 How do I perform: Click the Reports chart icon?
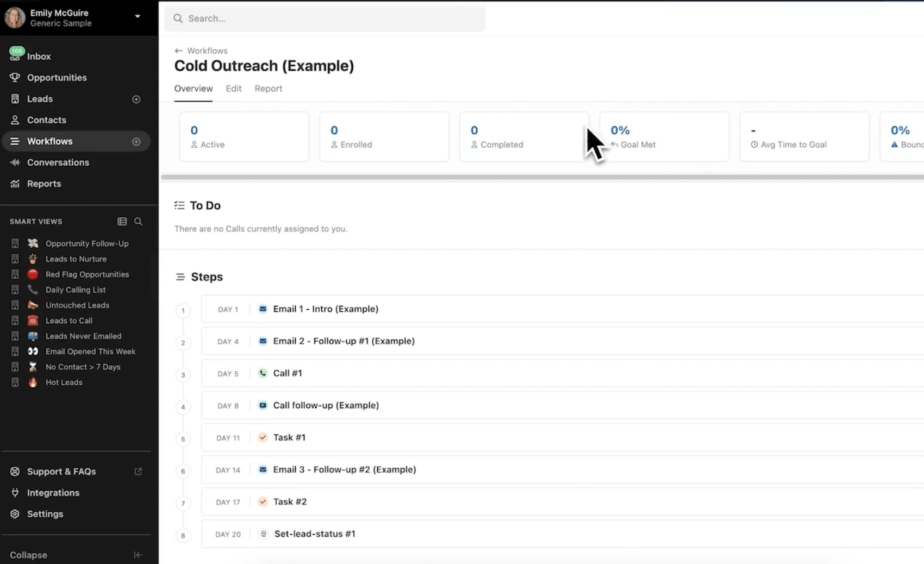[15, 184]
